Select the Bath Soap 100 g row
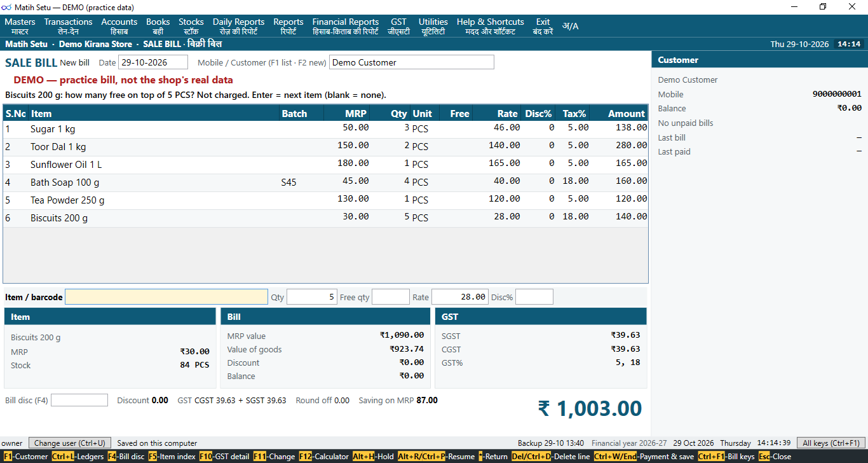Image resolution: width=868 pixels, height=463 pixels. [325, 183]
